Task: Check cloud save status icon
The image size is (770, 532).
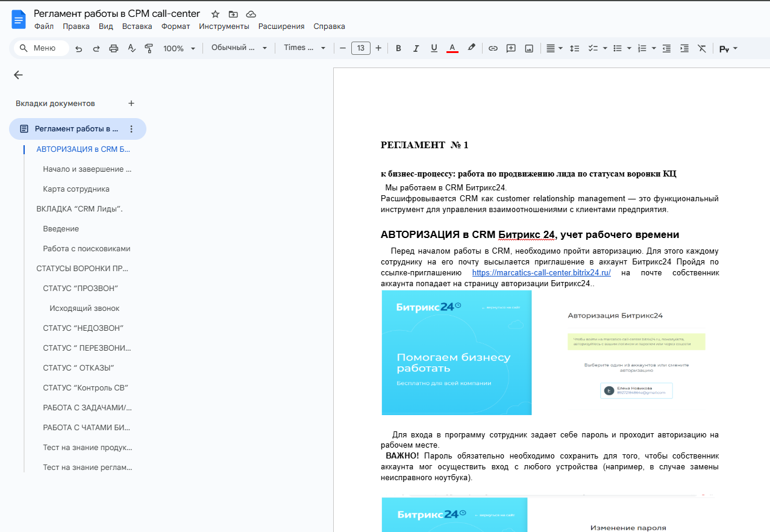Action: pos(251,14)
